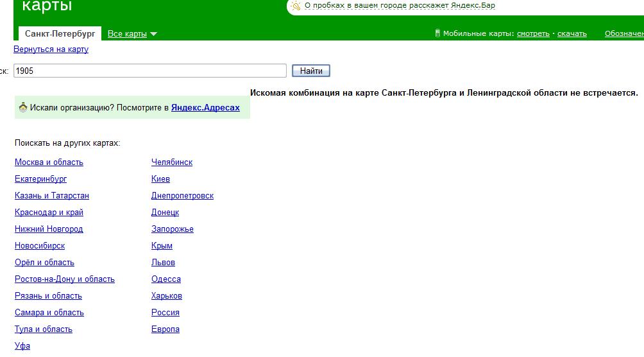Screen dimensions: 644x357
Task: Search on Уфа map
Action: tap(22, 346)
